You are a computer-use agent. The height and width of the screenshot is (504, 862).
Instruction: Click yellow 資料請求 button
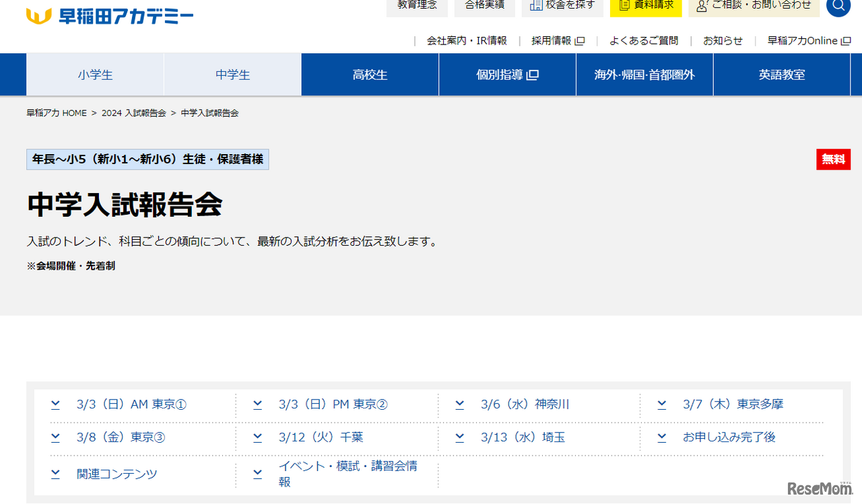646,7
